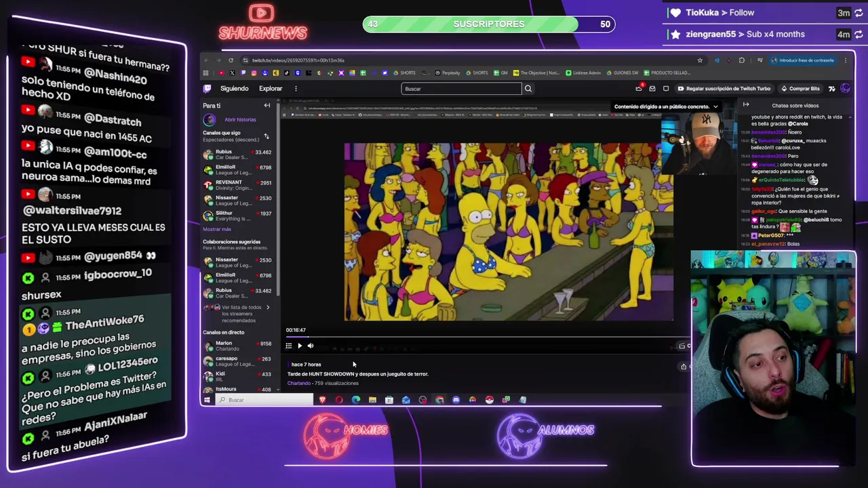Open Brave in the Windows taskbar
The height and width of the screenshot is (488, 868).
(322, 400)
